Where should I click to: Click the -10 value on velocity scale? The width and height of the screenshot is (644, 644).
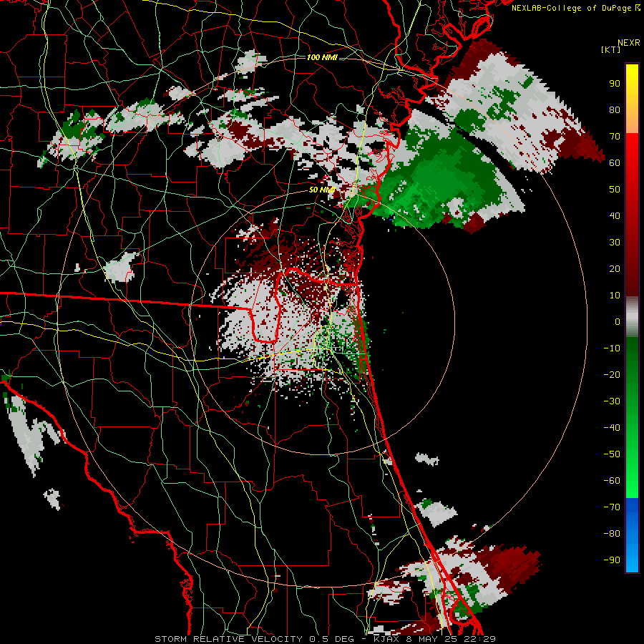(x=612, y=348)
